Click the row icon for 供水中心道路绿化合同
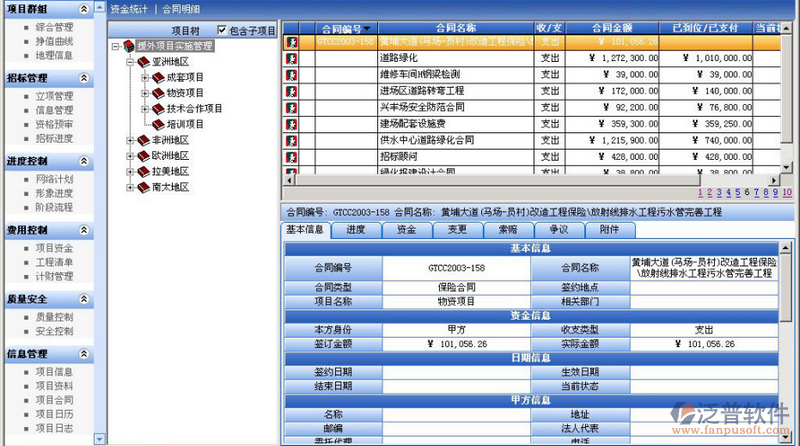Image resolution: width=800 pixels, height=446 pixels. coord(291,140)
